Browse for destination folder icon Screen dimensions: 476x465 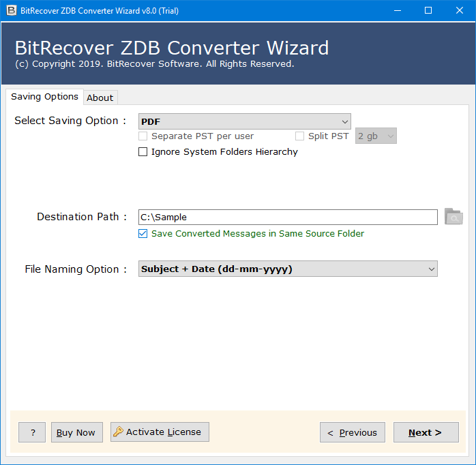tap(453, 216)
